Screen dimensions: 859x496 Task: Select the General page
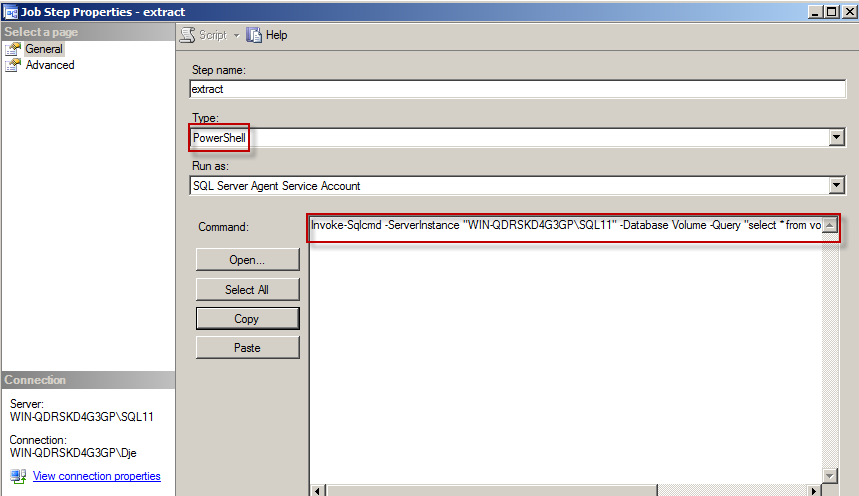tap(43, 49)
